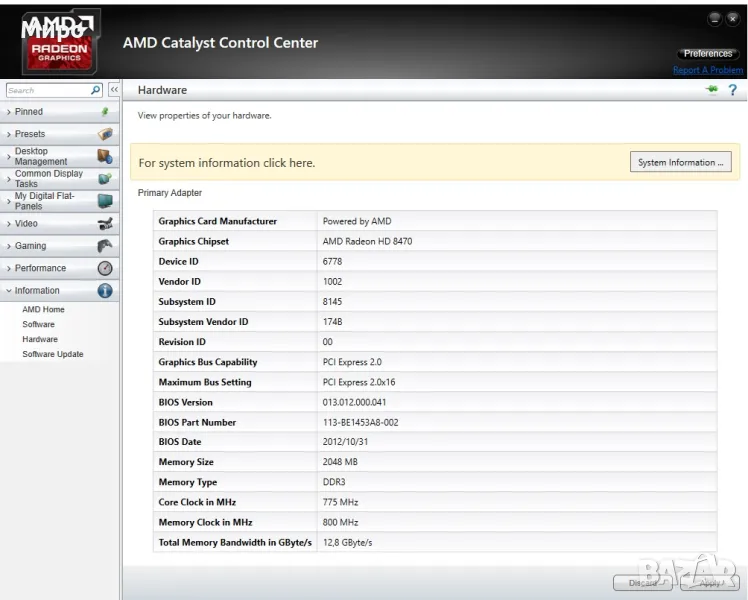Click the Gaming controller icon
This screenshot has width=748, height=600.
(x=105, y=246)
